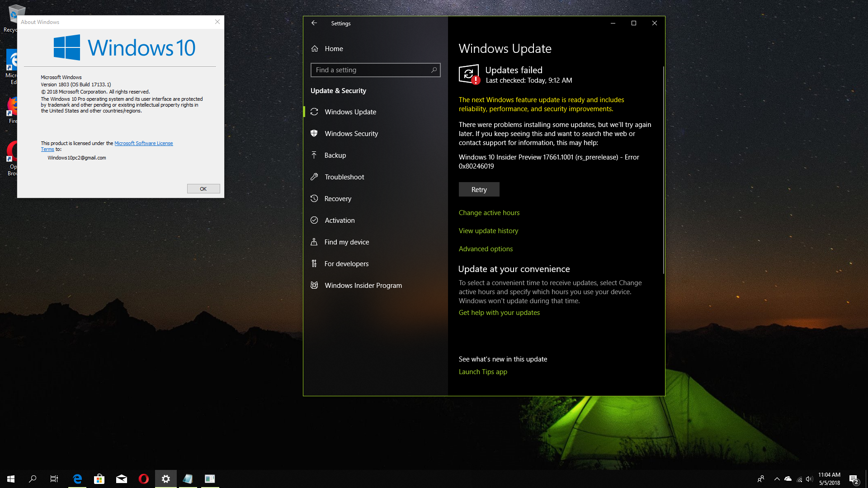Open the Start menu
The width and height of the screenshot is (868, 488).
click(x=11, y=479)
